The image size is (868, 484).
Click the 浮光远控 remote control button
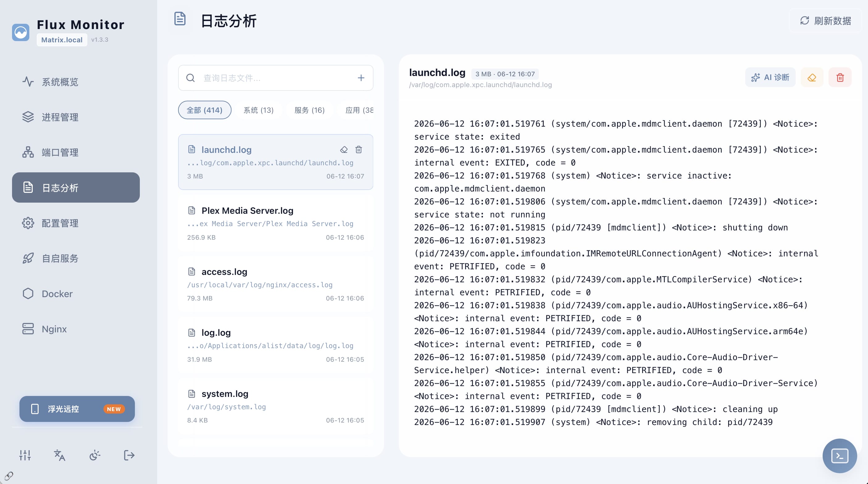(x=77, y=409)
